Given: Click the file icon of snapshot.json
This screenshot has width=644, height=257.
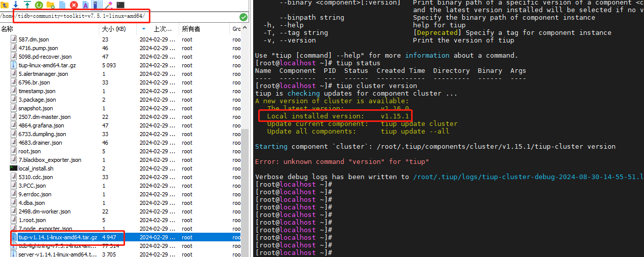Looking at the screenshot, I should tap(14, 108).
